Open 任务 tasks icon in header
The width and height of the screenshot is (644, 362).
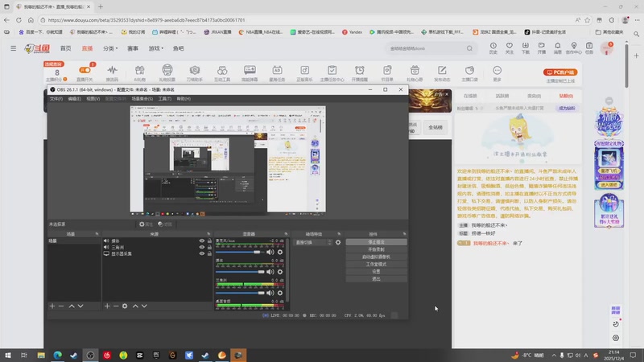tap(589, 48)
